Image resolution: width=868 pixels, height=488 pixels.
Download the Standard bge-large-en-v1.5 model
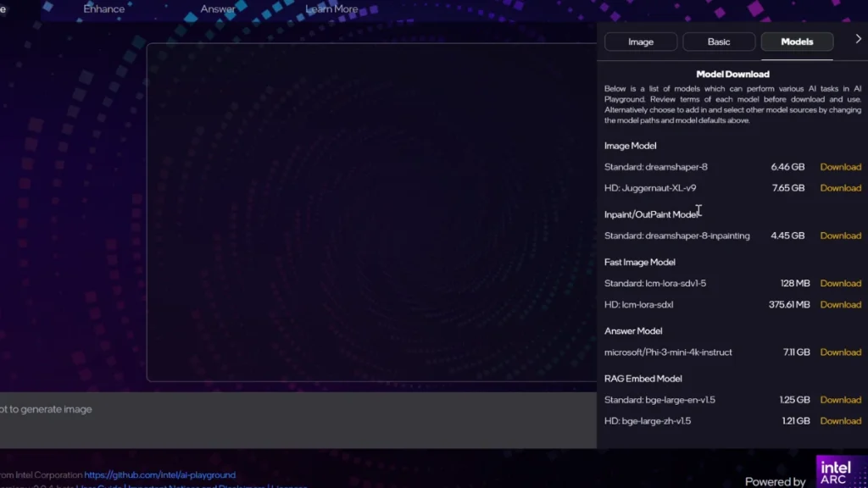840,400
